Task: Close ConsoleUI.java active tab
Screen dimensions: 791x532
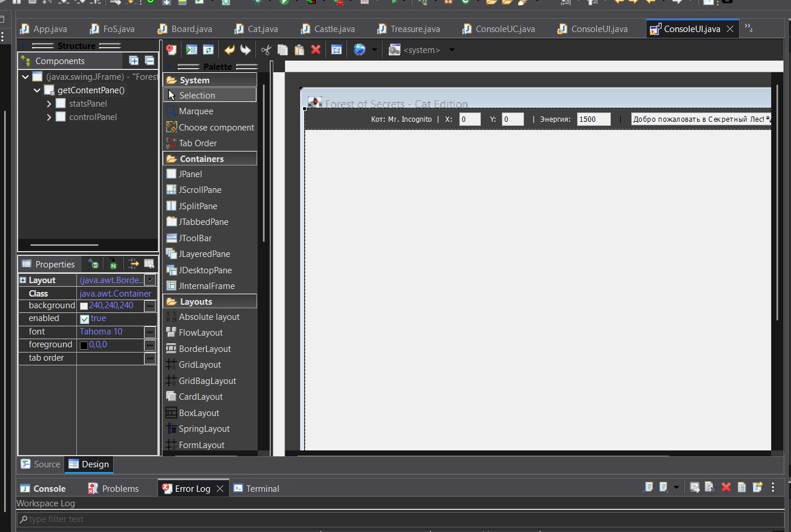Action: tap(730, 29)
